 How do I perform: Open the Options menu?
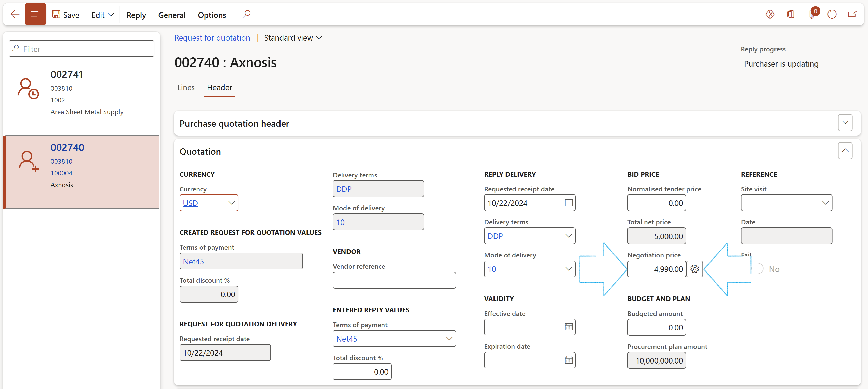click(212, 15)
